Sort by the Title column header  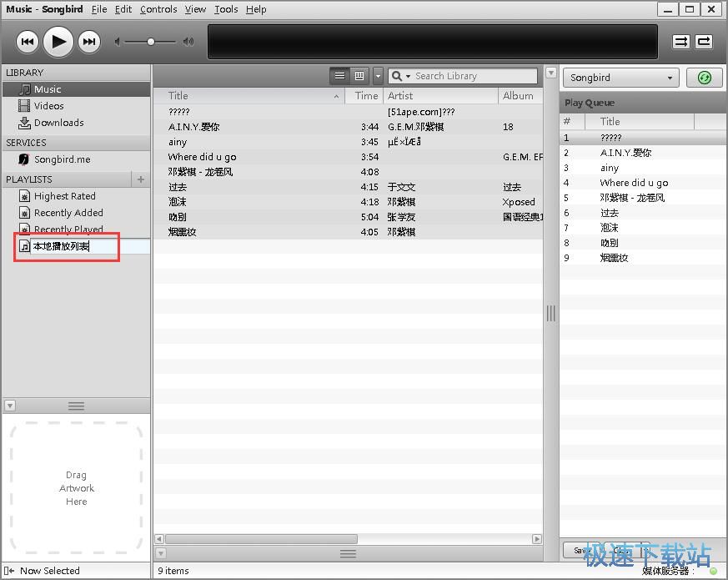(249, 96)
